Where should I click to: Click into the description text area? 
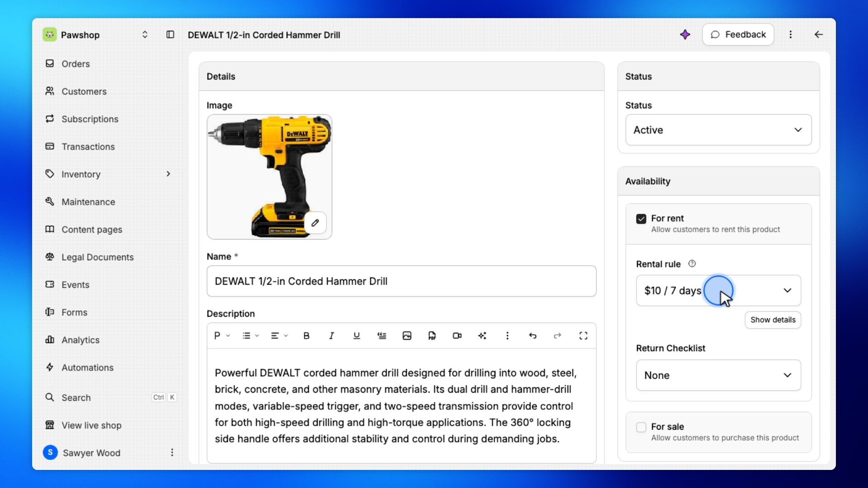click(401, 405)
